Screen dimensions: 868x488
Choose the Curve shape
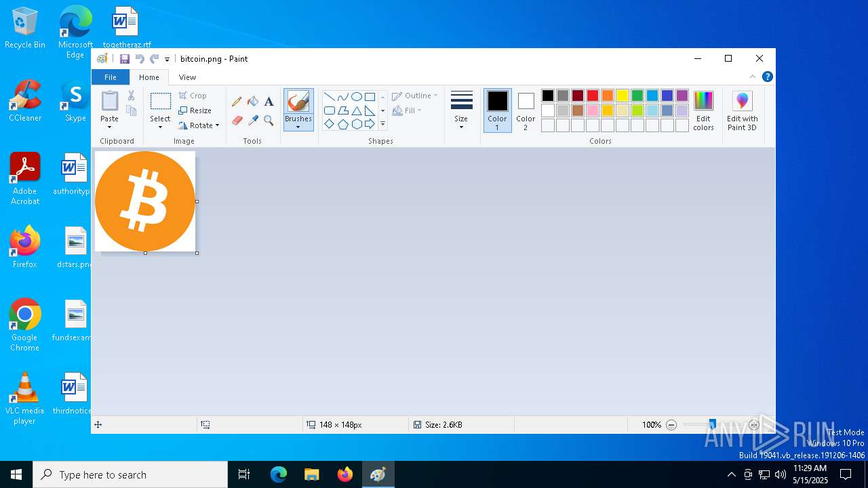click(342, 96)
